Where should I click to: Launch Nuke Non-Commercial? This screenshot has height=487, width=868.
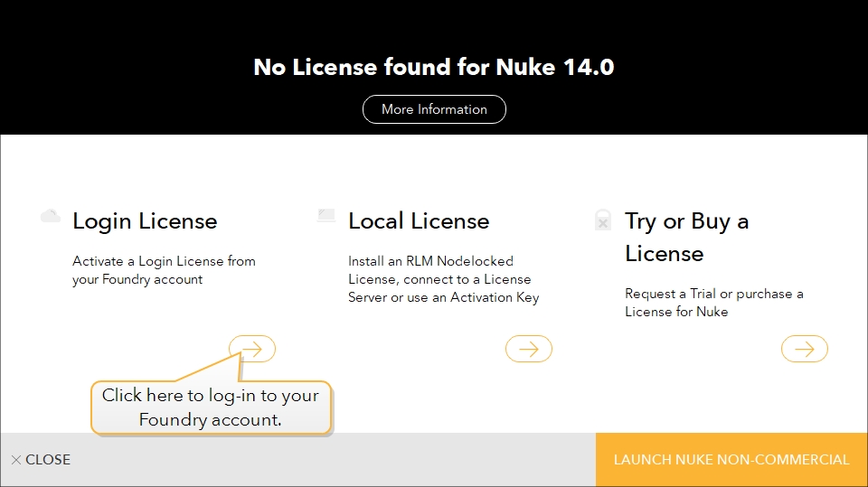coord(731,460)
